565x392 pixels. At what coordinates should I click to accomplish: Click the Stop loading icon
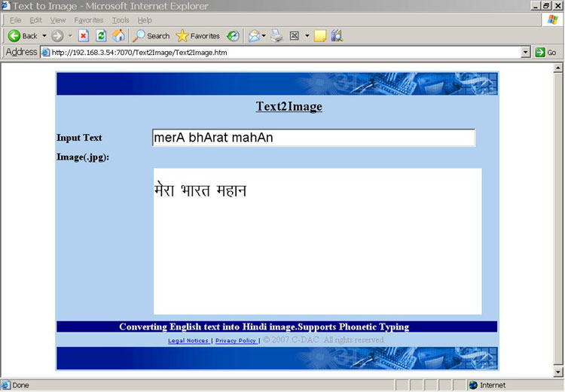pos(84,36)
